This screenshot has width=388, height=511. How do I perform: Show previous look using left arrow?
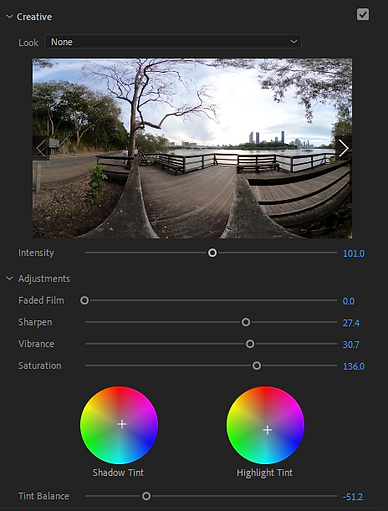pos(41,148)
